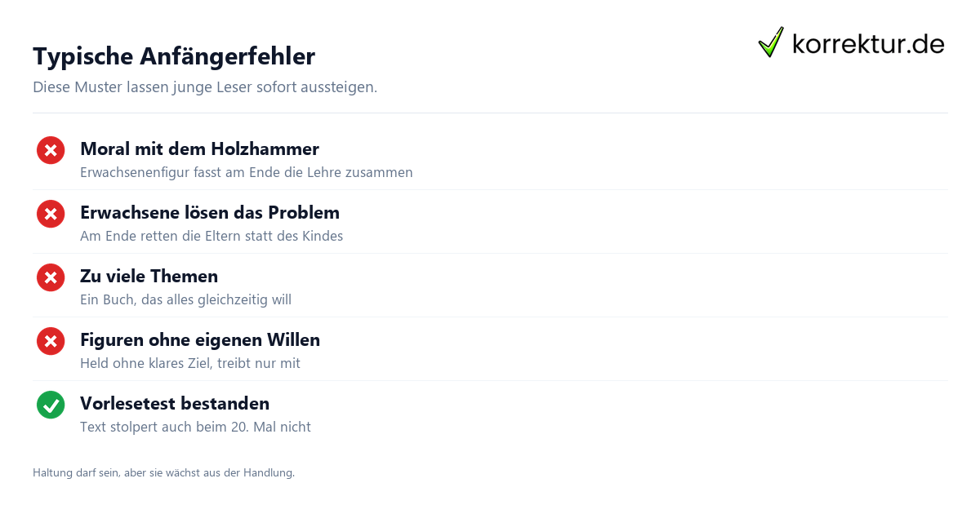Click the green checkmark in the korrektur.de logo

pos(771,42)
